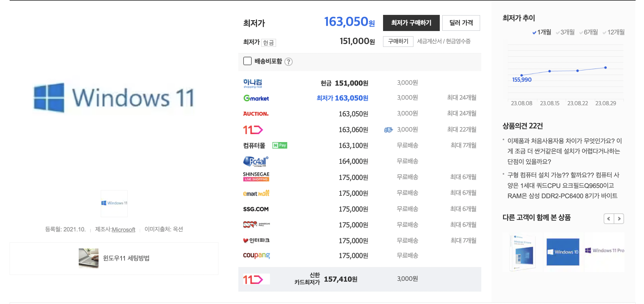Click 11st's 최대 22개월 installment text
The height and width of the screenshot is (304, 644).
click(461, 130)
